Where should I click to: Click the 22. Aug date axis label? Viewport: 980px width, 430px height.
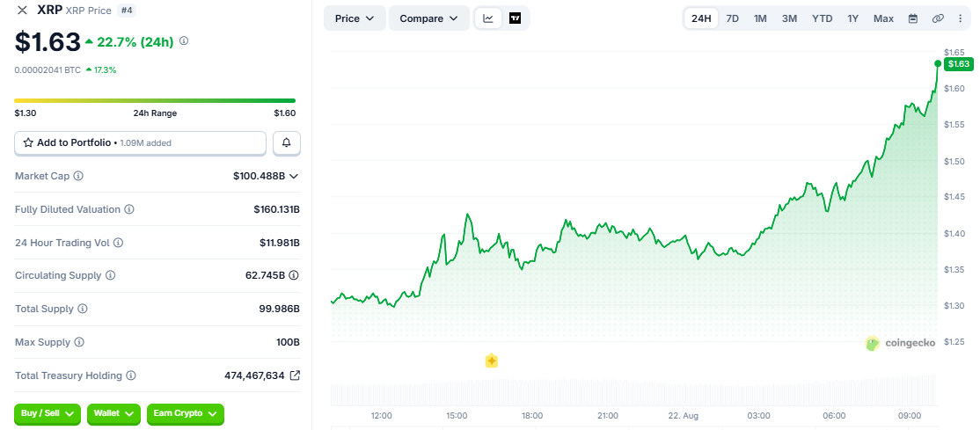pos(684,416)
